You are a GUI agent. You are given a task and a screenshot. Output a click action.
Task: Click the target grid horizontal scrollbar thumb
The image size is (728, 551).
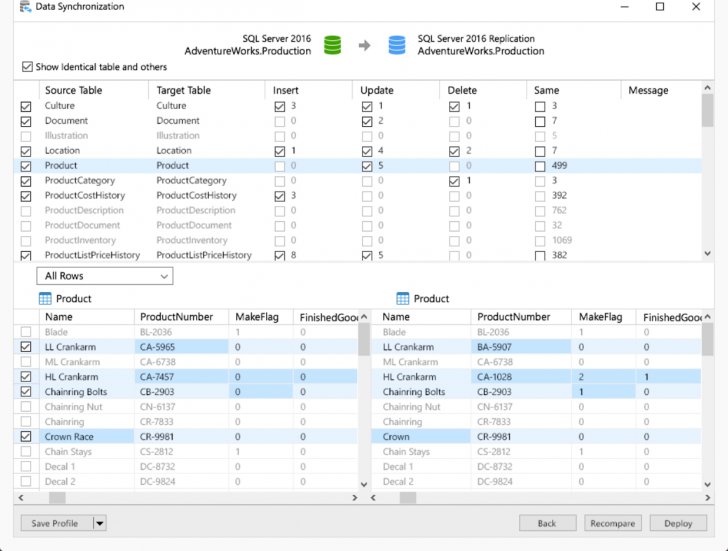(408, 498)
